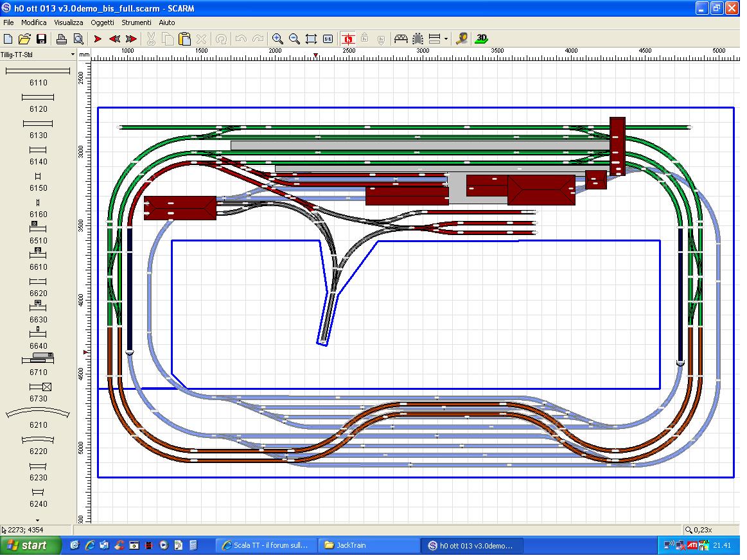Click the double red left arrows icon

pyautogui.click(x=114, y=39)
